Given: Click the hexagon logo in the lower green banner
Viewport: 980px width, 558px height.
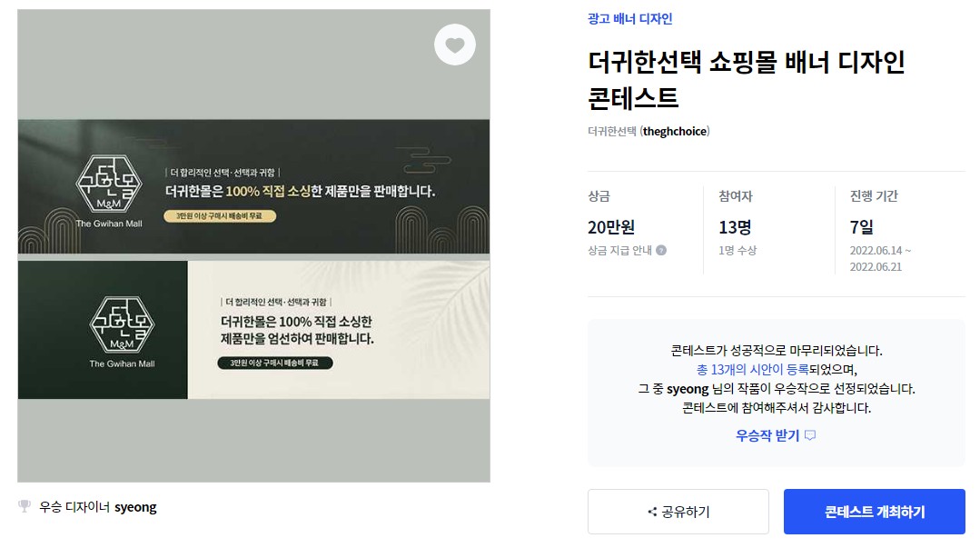Looking at the screenshot, I should tap(122, 324).
